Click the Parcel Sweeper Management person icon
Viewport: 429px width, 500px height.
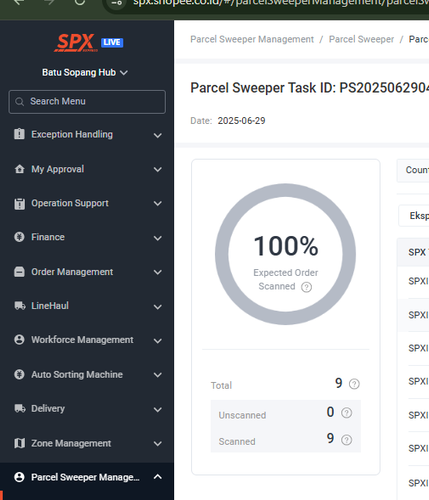click(x=19, y=477)
